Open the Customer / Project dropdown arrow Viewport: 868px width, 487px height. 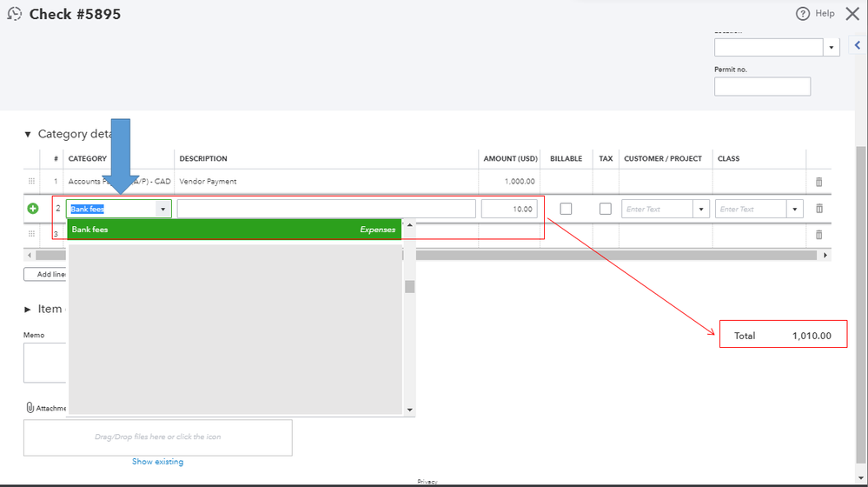pos(701,209)
